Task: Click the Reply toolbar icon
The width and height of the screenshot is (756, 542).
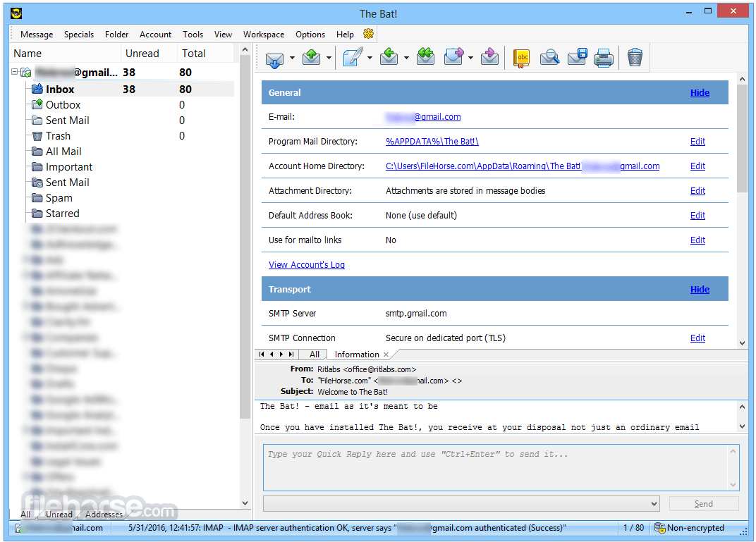Action: click(x=389, y=57)
